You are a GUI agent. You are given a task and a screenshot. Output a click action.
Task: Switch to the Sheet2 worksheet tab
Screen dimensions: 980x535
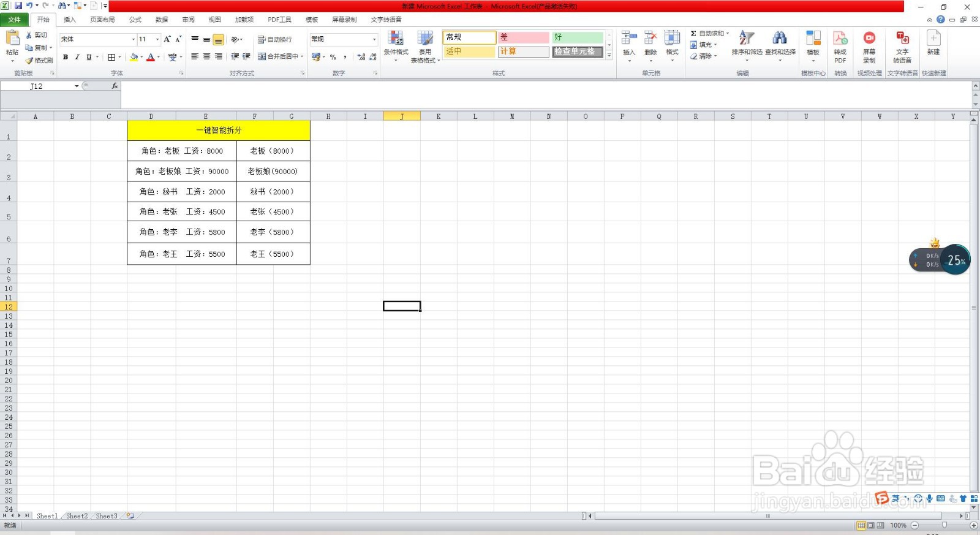[77, 516]
